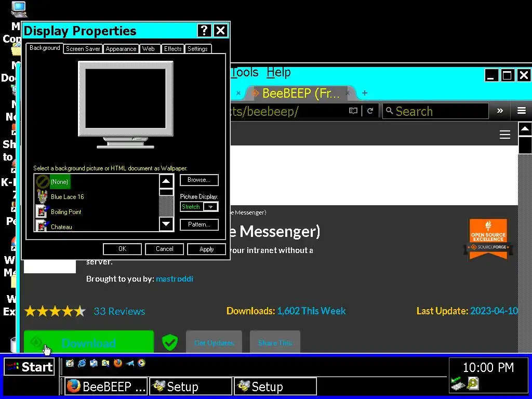532x399 pixels.
Task: Click the green shield checkmark icon
Action: [170, 342]
